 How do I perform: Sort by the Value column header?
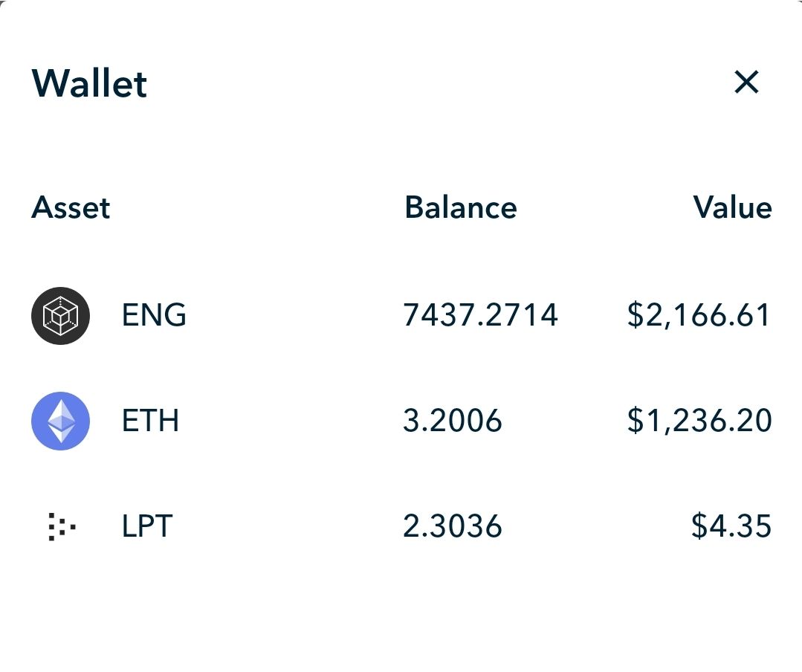pos(732,207)
